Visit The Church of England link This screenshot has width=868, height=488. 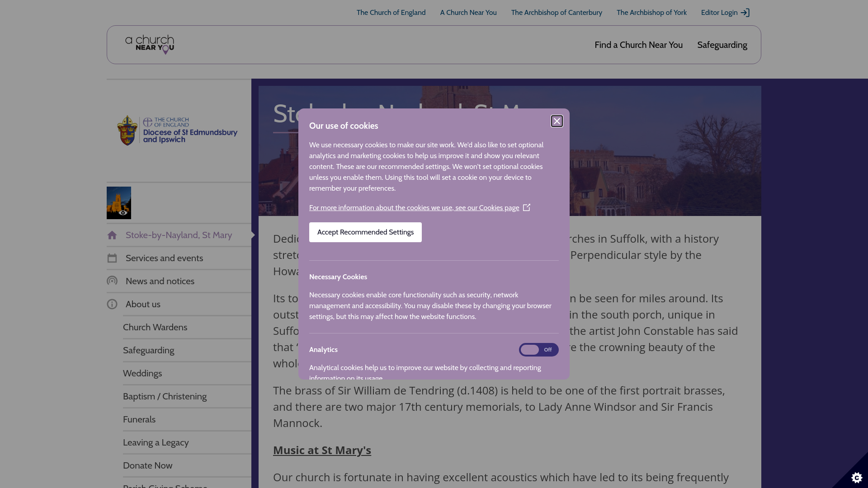point(391,13)
